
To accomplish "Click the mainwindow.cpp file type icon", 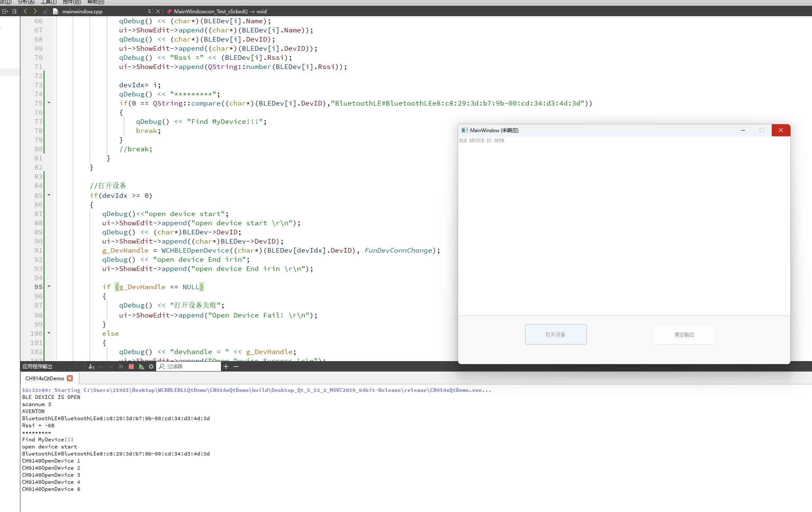I will 56,11.
